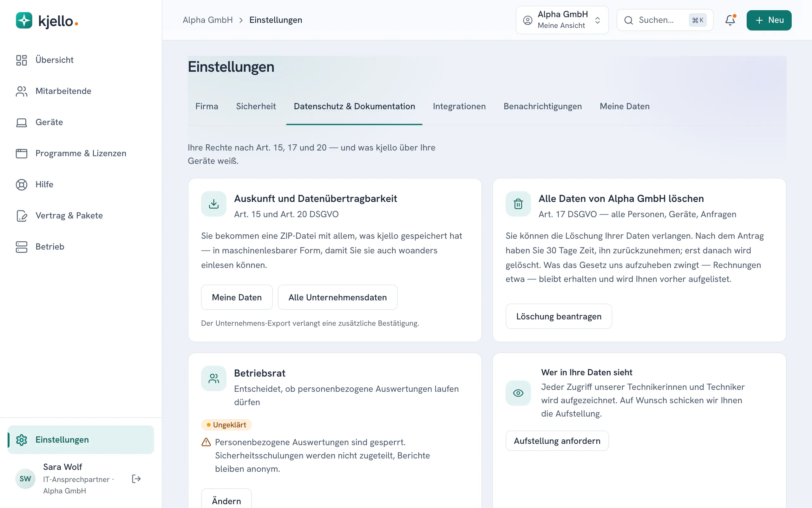Viewport: 812px width, 508px height.
Task: Click the Alpha GmbH breadcrumb link
Action: pyautogui.click(x=208, y=20)
